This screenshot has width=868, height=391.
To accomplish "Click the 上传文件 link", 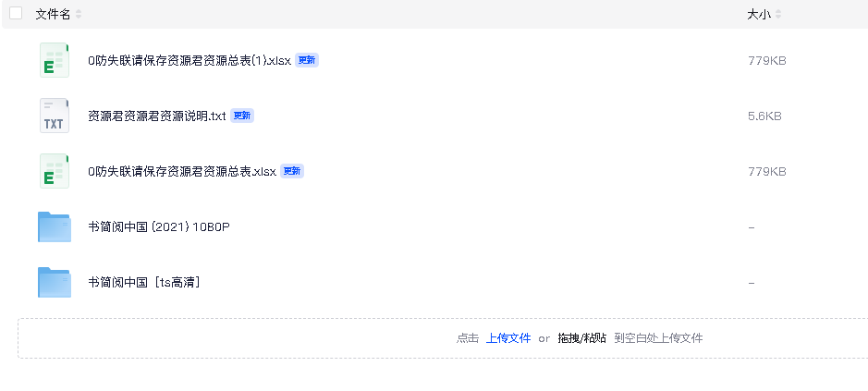I will (508, 338).
